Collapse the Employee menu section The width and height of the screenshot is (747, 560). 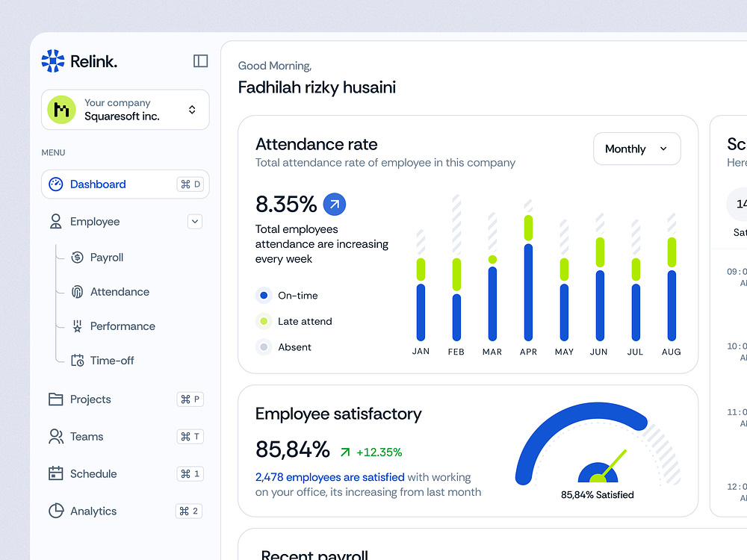(194, 221)
